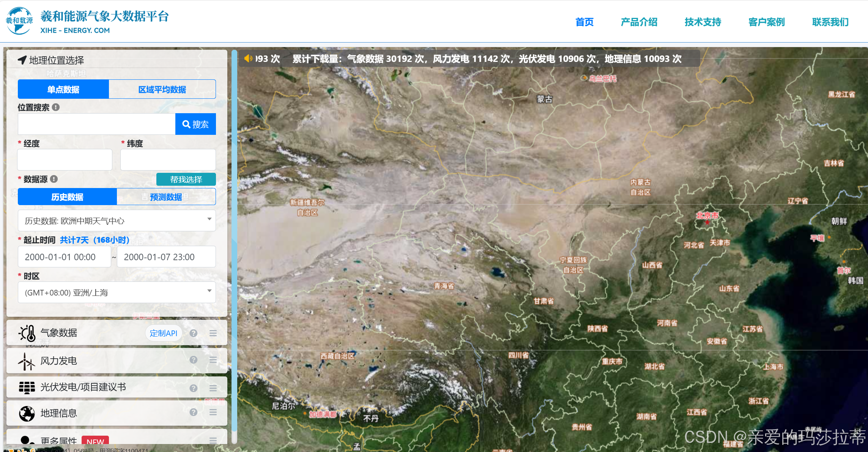Open the 时区 timezone dropdown
This screenshot has height=452, width=868.
click(117, 292)
